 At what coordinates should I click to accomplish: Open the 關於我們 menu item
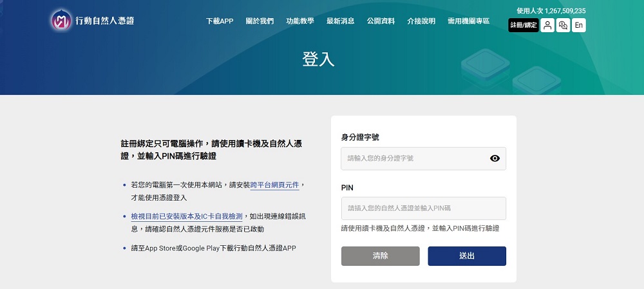[x=260, y=21]
